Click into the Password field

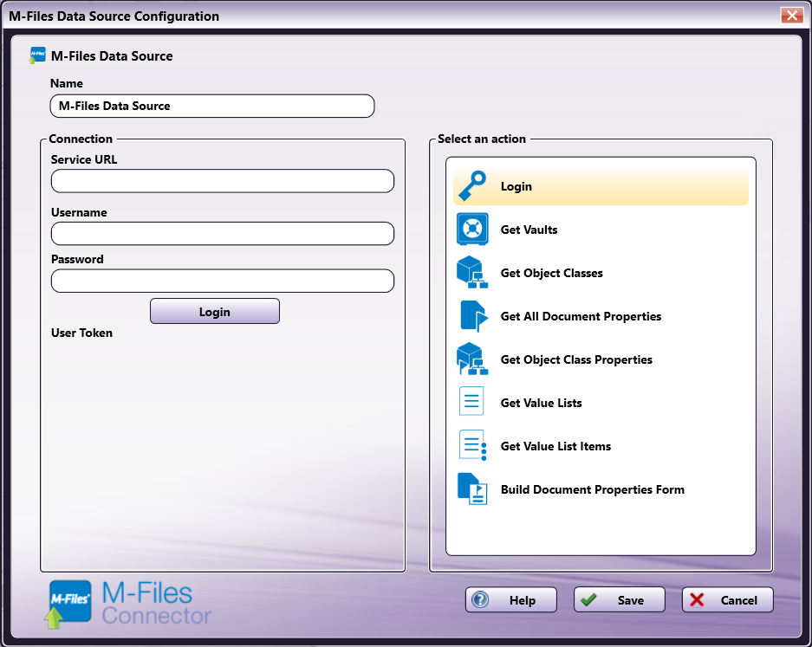coord(222,281)
